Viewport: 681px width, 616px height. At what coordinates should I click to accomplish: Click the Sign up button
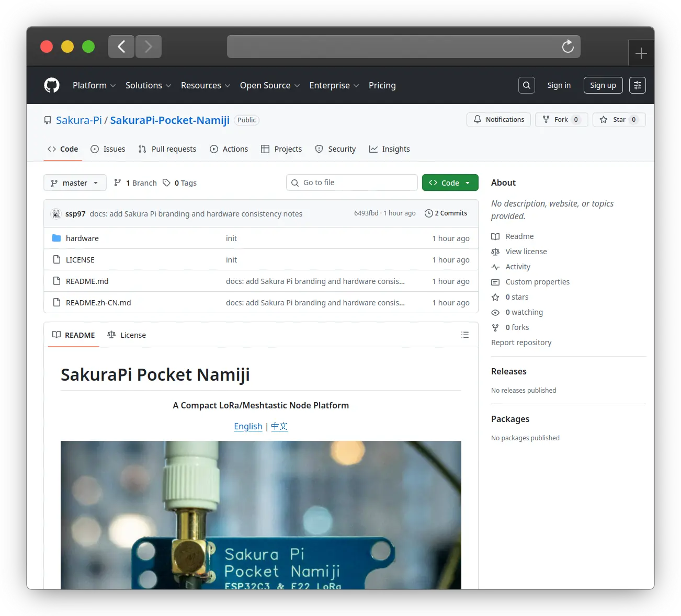pyautogui.click(x=603, y=85)
